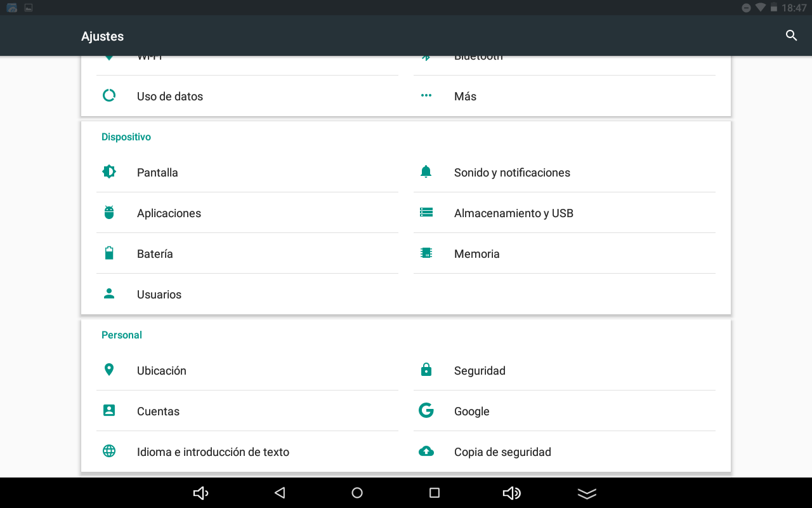Open Aplicaciones settings
This screenshot has height=508, width=812.
(x=247, y=213)
